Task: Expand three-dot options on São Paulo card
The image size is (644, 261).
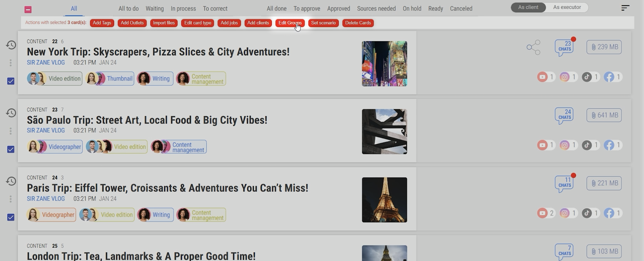Action: pos(11,131)
